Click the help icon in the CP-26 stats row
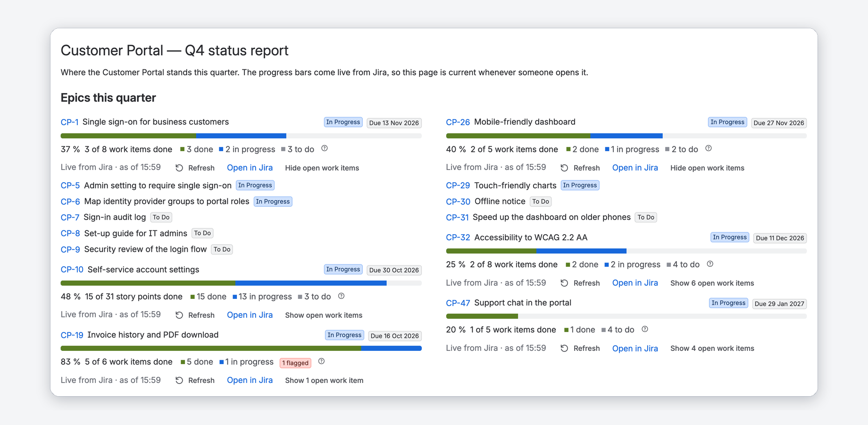Viewport: 868px width, 425px height. click(709, 148)
